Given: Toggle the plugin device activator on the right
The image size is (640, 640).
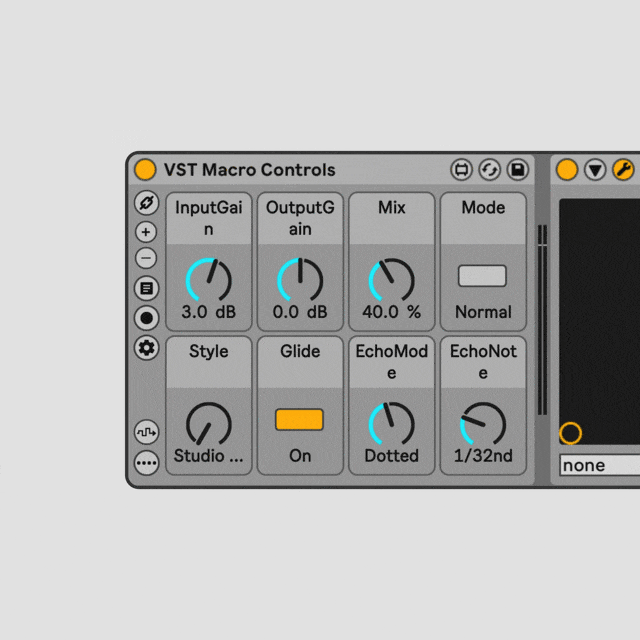Looking at the screenshot, I should (567, 169).
